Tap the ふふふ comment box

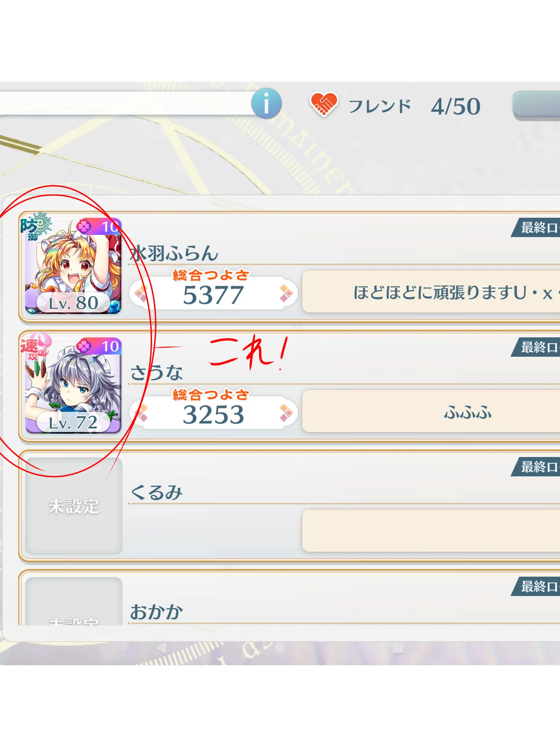pos(431,411)
